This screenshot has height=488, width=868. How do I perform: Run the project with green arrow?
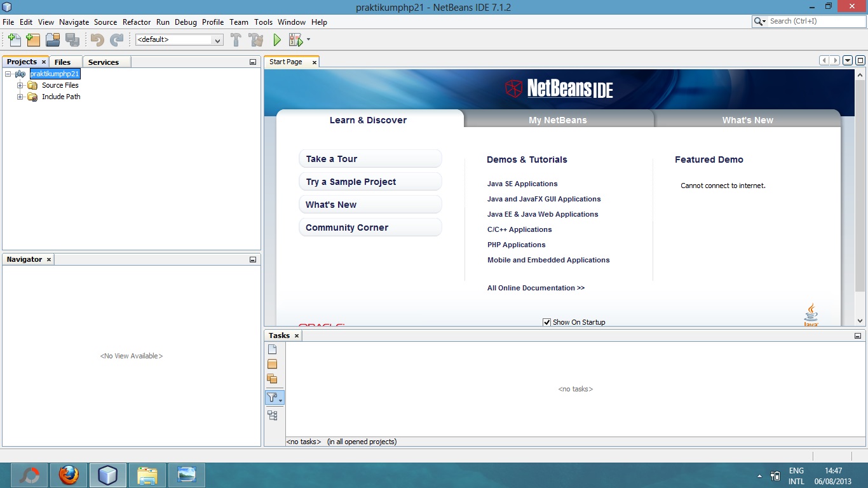pyautogui.click(x=277, y=40)
